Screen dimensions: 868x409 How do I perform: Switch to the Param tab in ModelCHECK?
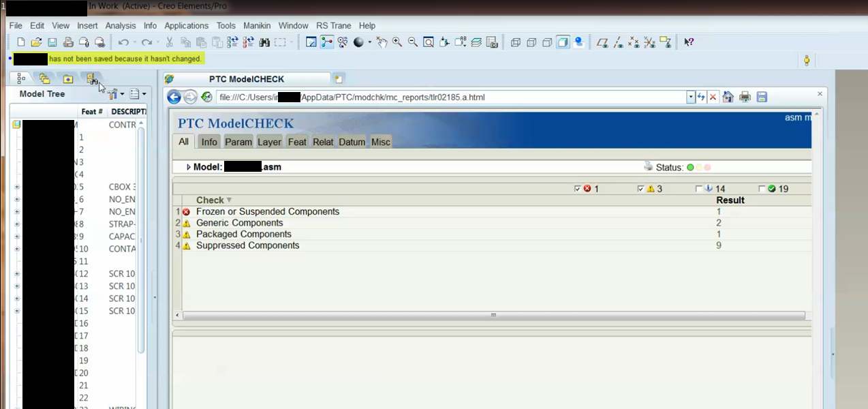click(238, 142)
